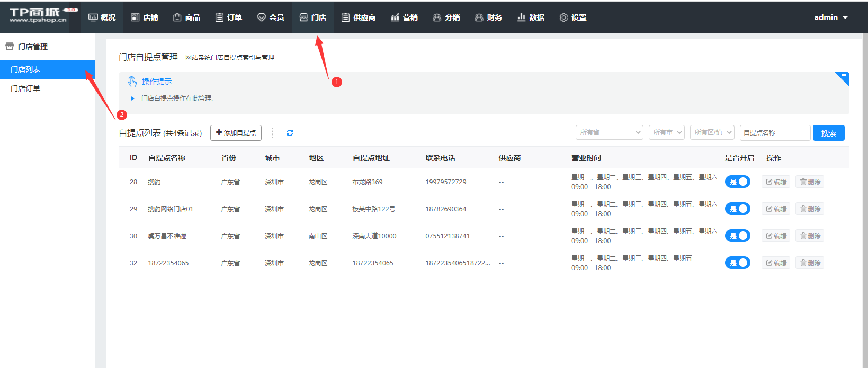
Task: Toggle the open switch for ID 32
Action: pos(737,263)
